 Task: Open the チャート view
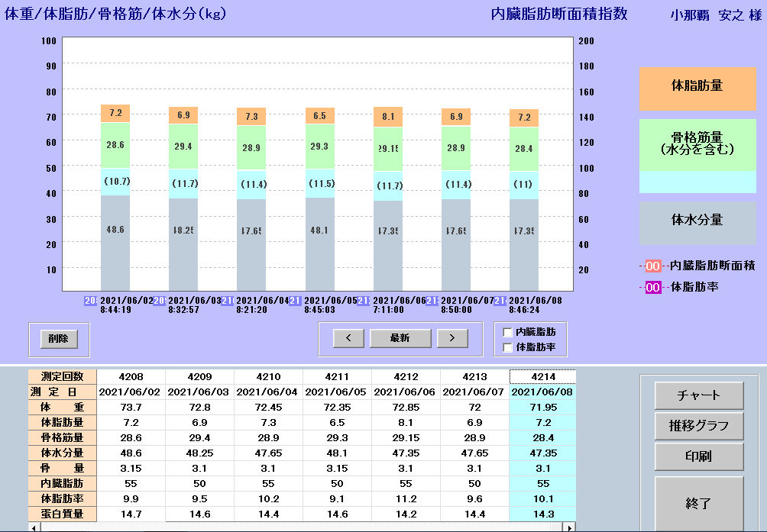(x=698, y=395)
